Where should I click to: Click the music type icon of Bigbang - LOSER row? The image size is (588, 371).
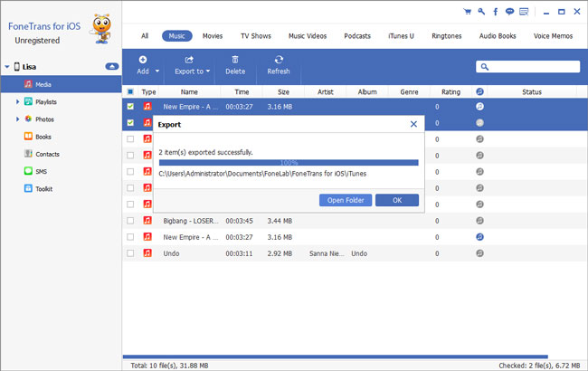click(x=147, y=221)
